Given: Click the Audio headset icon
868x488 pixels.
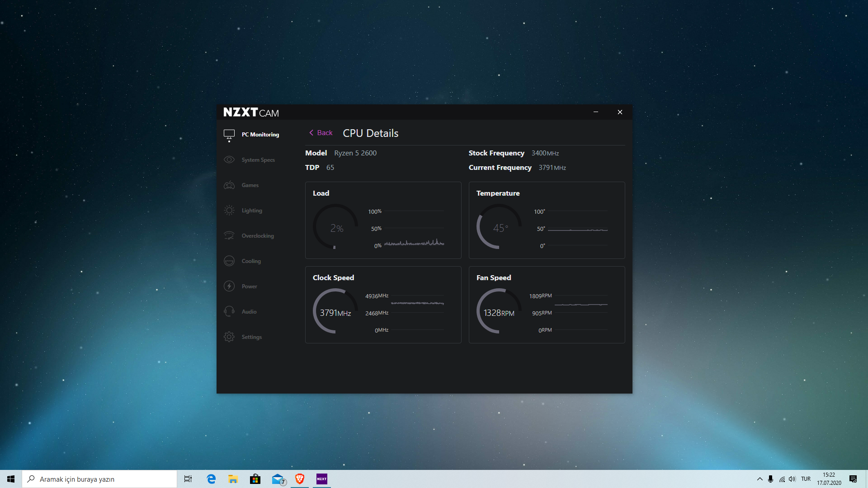Looking at the screenshot, I should tap(229, 312).
